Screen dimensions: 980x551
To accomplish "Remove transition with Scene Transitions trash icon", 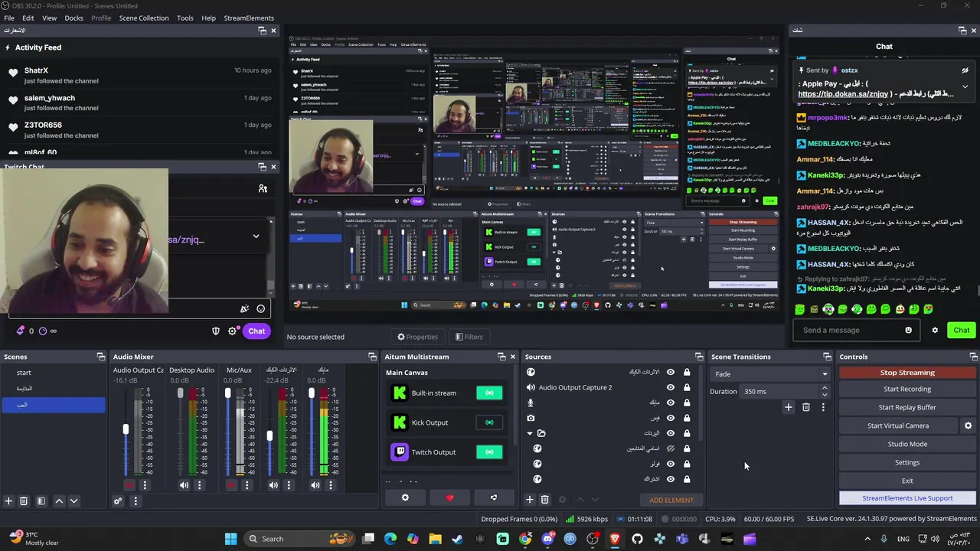I will [x=806, y=407].
